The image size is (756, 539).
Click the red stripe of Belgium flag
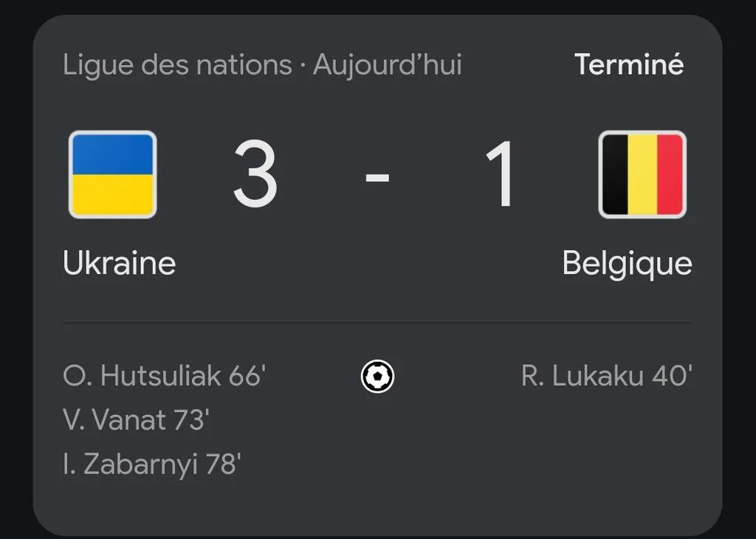(670, 174)
